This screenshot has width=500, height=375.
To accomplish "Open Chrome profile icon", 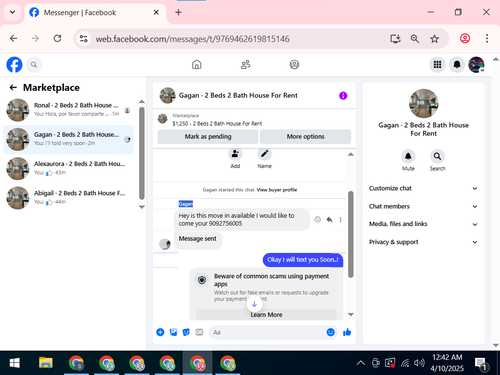I will click(x=465, y=39).
